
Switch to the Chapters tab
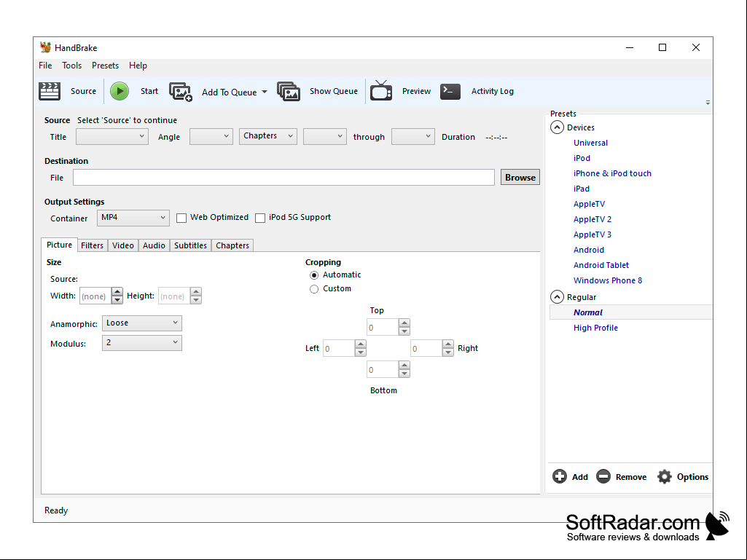pos(232,245)
